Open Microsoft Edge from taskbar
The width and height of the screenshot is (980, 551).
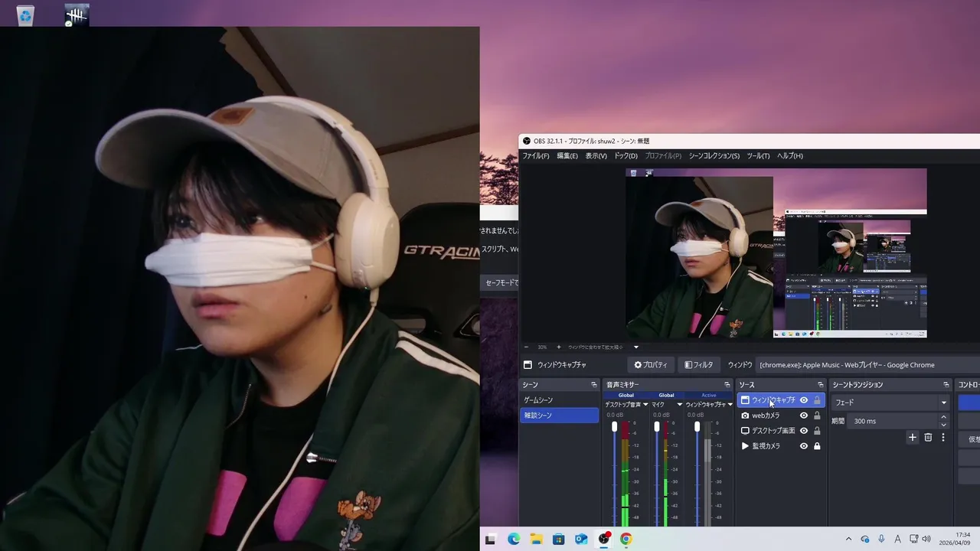514,539
